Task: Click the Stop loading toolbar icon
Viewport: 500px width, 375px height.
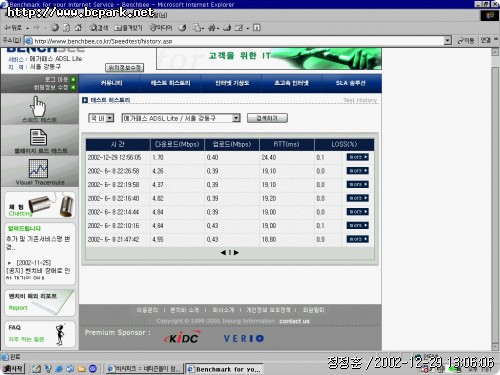Action: pos(55,28)
